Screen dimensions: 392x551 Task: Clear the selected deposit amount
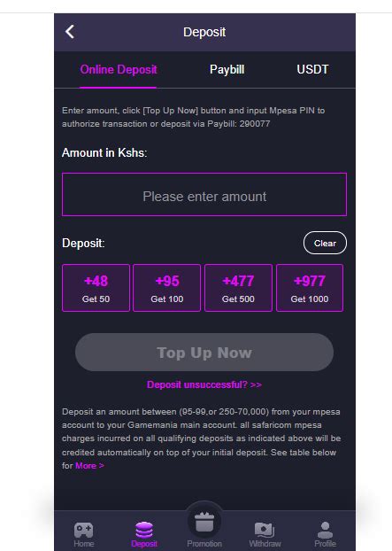(325, 243)
